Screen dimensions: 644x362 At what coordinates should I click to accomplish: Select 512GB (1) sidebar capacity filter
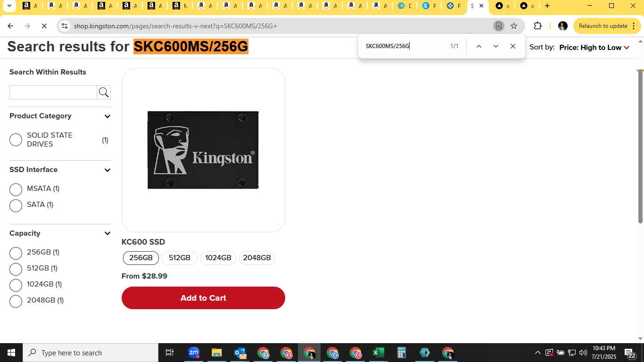(x=16, y=269)
